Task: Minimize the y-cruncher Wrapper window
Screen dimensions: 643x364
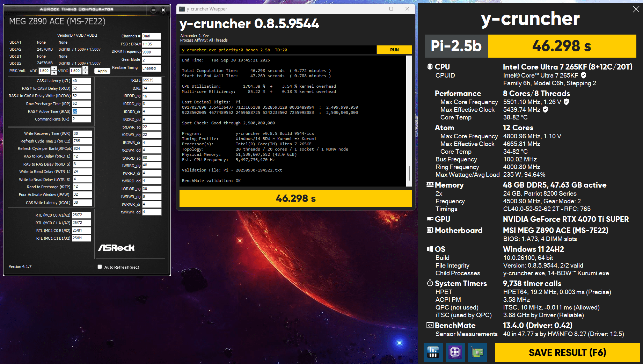Action: (x=375, y=9)
